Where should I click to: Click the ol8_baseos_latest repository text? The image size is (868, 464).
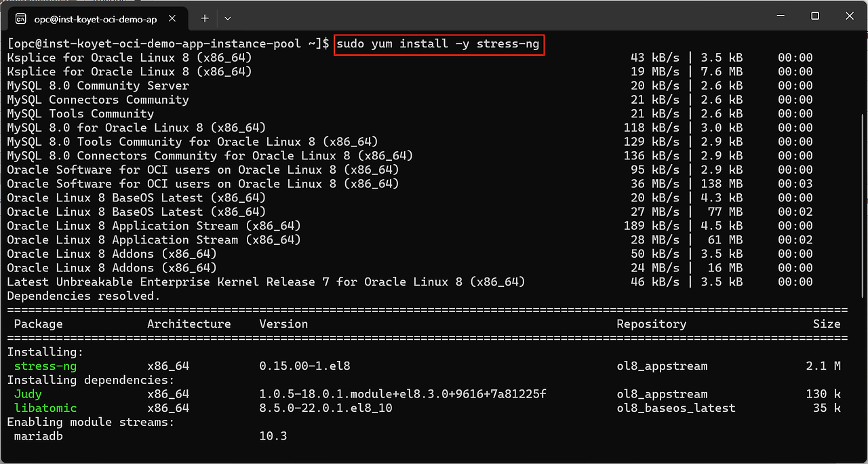675,408
